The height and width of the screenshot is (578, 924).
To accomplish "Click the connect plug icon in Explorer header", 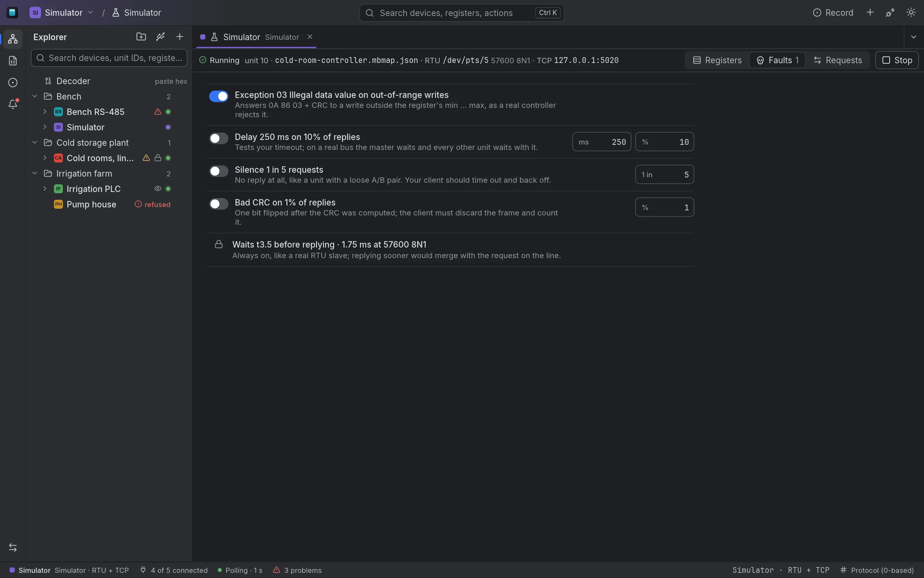I will coord(160,37).
